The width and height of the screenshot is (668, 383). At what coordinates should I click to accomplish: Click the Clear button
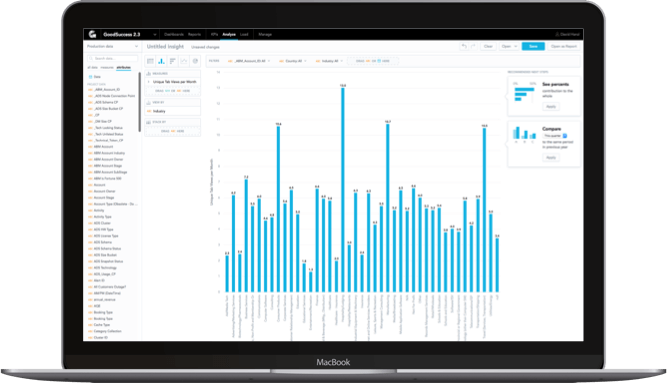[x=488, y=46]
